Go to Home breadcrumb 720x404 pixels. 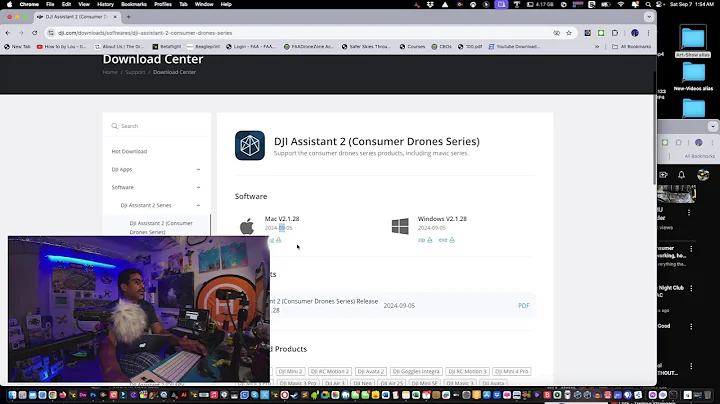pyautogui.click(x=110, y=72)
